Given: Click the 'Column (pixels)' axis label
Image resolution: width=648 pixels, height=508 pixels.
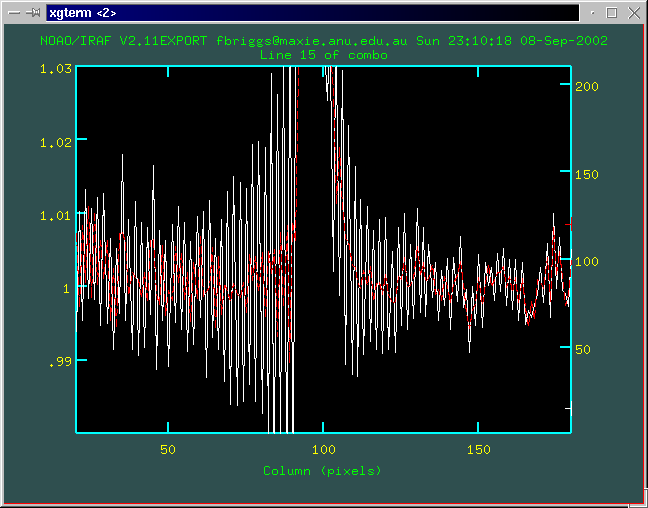Looking at the screenshot, I should 322,471.
